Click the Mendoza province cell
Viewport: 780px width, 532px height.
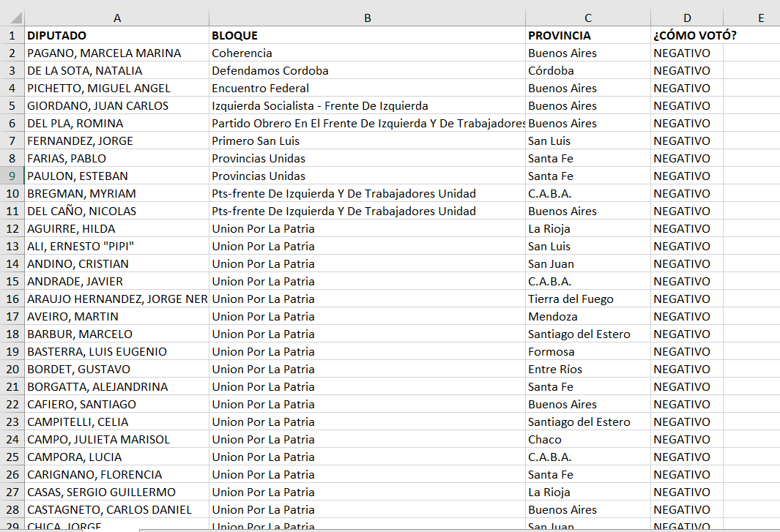pyautogui.click(x=588, y=317)
